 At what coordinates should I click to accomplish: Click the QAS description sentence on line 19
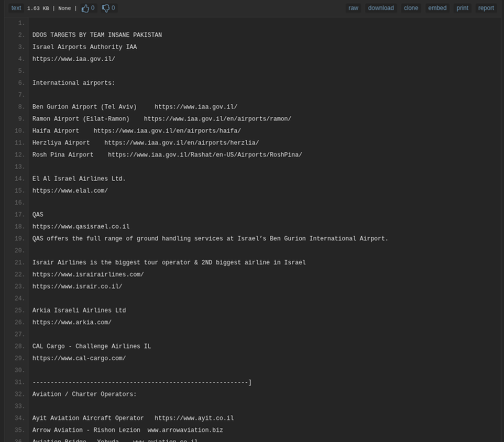(210, 239)
